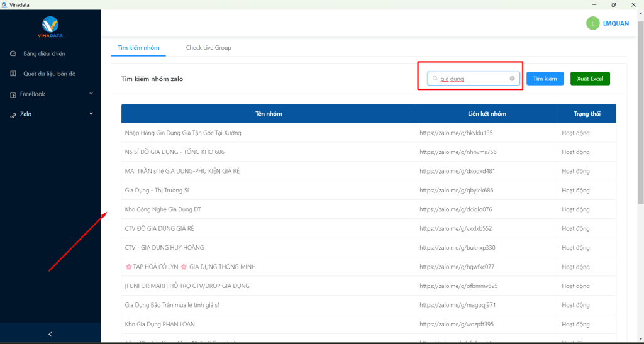Viewport: 644px width, 344px height.
Task: Click in the group search input field
Action: pyautogui.click(x=473, y=79)
